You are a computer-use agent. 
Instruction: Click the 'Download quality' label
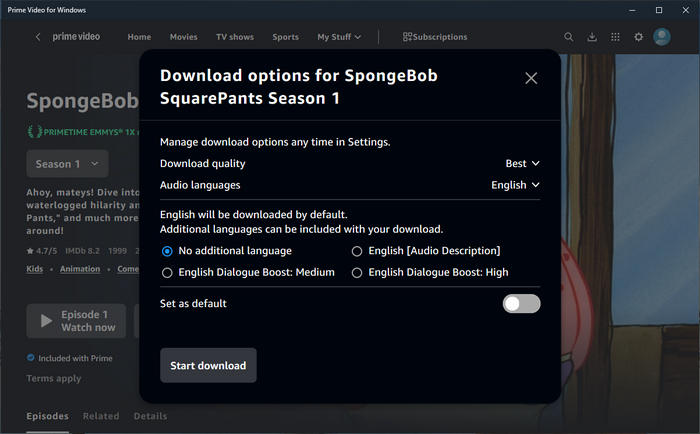tap(203, 163)
